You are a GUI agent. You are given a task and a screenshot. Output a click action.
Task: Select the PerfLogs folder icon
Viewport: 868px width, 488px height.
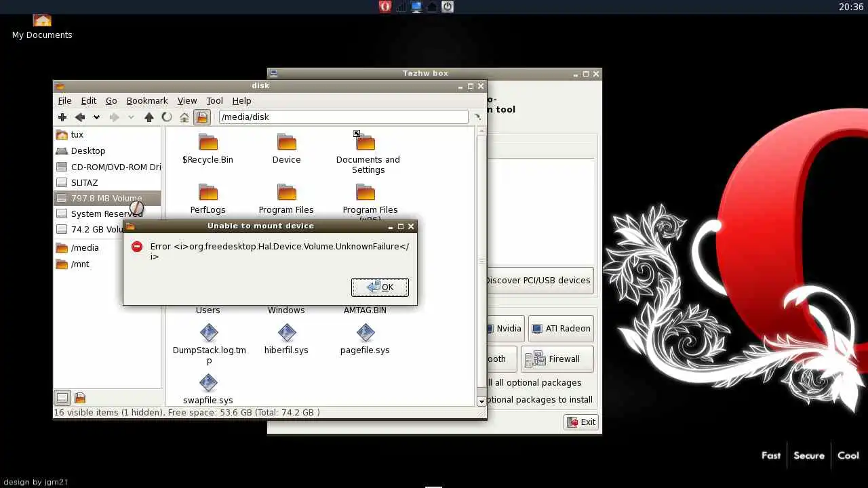pos(208,192)
